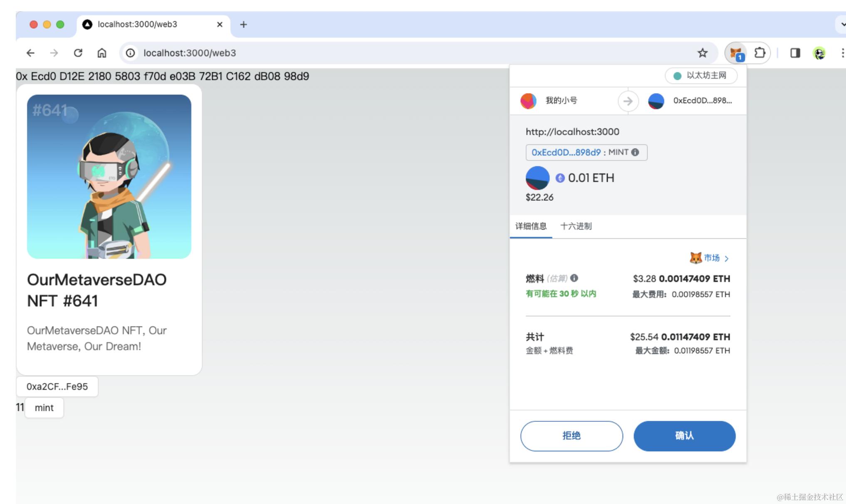This screenshot has width=846, height=504.
Task: Switch to the 十六进制 tab
Action: pyautogui.click(x=576, y=226)
